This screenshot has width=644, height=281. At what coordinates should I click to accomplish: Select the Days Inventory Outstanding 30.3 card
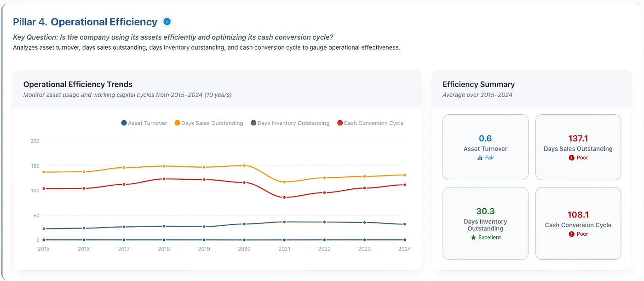pos(485,223)
